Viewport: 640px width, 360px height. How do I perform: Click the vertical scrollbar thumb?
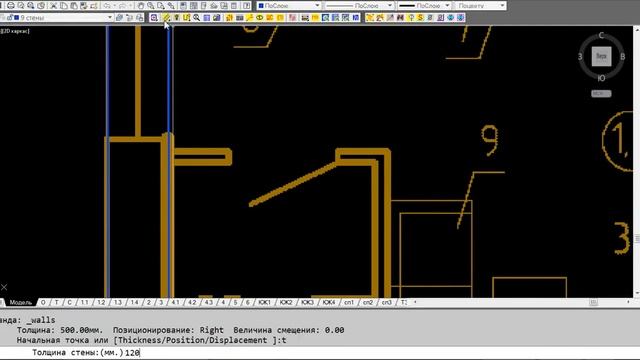(637, 238)
